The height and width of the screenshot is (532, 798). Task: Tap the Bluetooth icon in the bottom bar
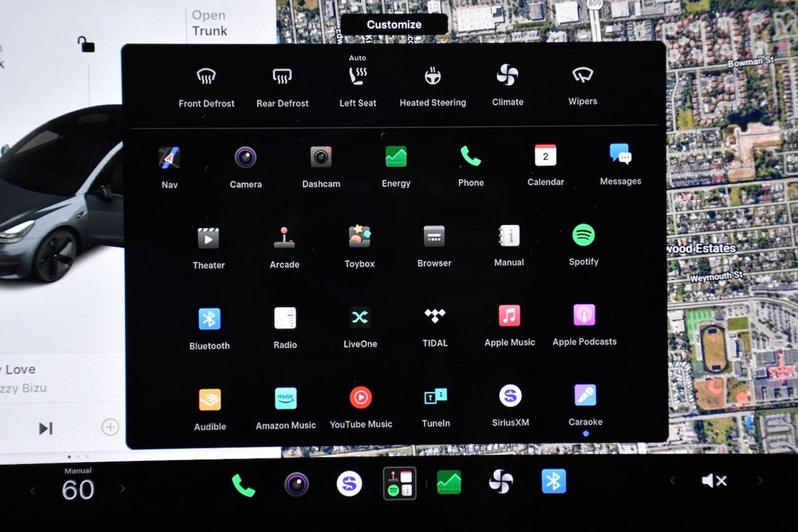coord(554,481)
